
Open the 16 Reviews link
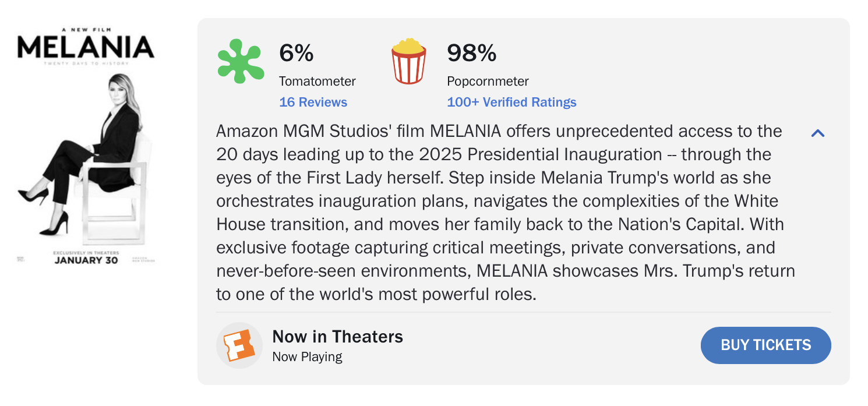[313, 103]
